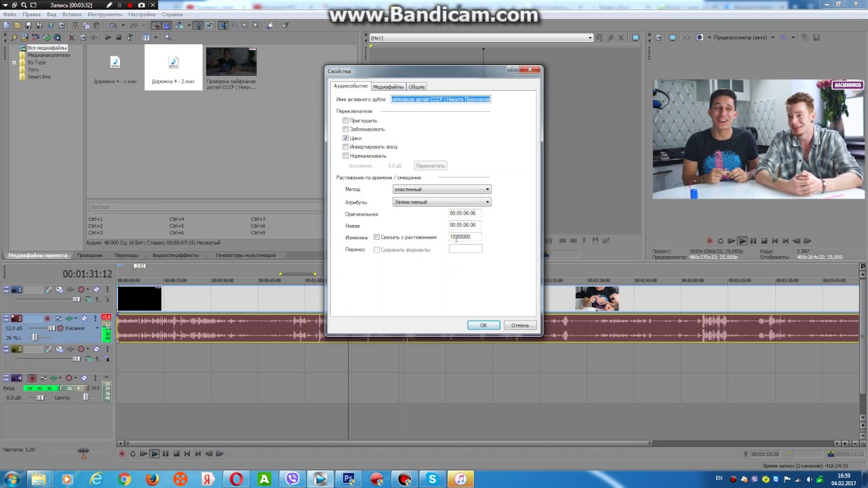
Task: Click the pan slider on track 4
Action: pyautogui.click(x=86, y=398)
